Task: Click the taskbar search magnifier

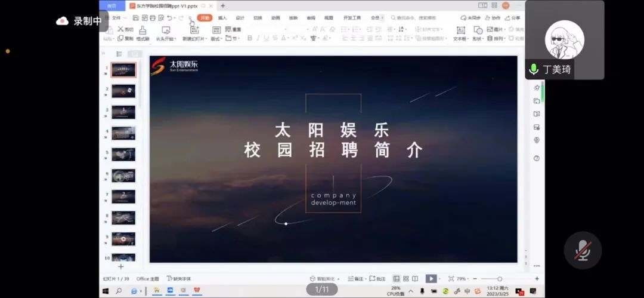Action: pos(119,291)
